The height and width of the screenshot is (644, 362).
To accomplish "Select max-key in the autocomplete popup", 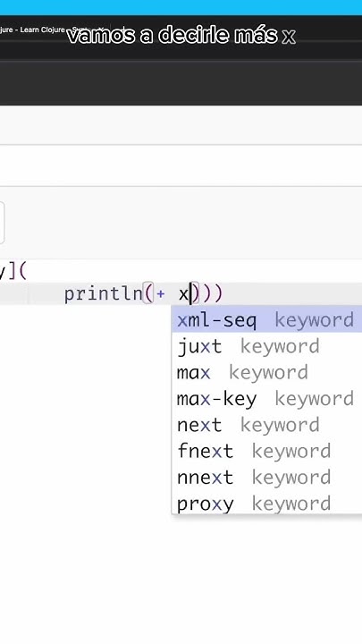I will pyautogui.click(x=266, y=398).
